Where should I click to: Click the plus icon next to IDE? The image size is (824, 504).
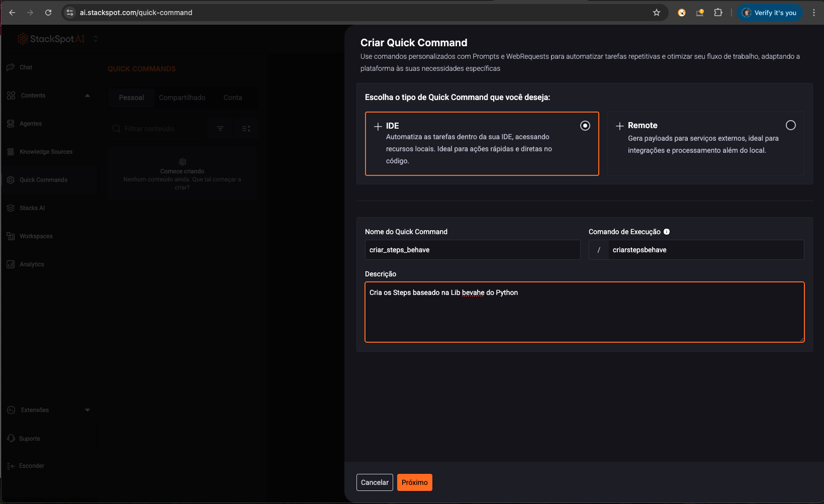[x=378, y=127]
